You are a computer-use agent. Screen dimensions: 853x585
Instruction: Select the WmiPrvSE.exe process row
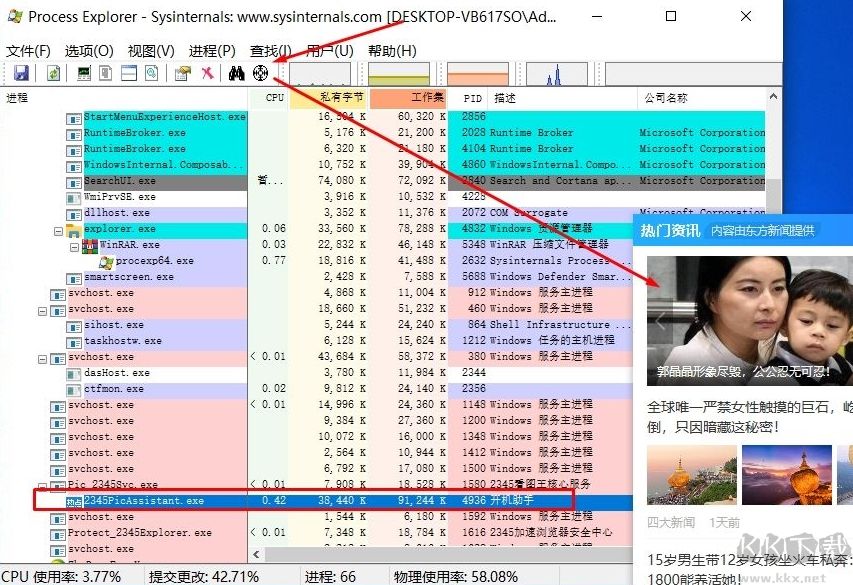pos(382,196)
